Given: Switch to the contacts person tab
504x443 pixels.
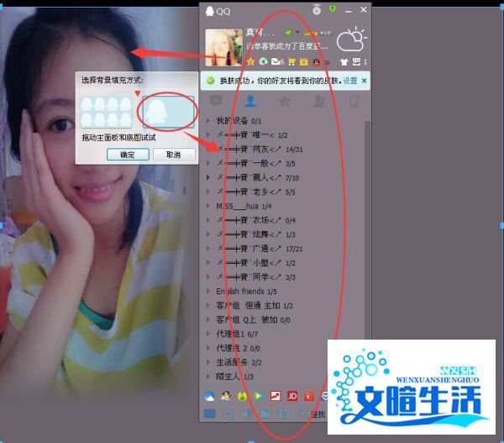Looking at the screenshot, I should pyautogui.click(x=250, y=101).
